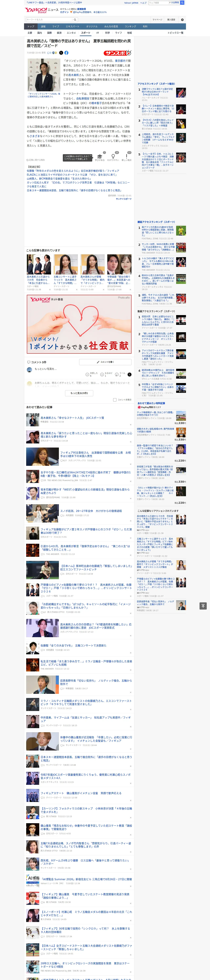Switch to the ランキング tab

click(130, 27)
